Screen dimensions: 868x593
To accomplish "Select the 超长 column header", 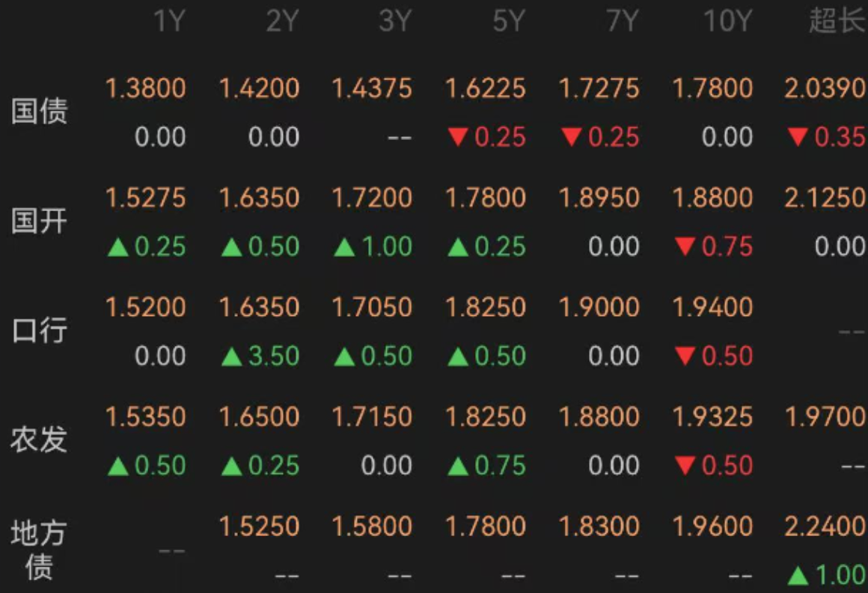I will coord(837,21).
